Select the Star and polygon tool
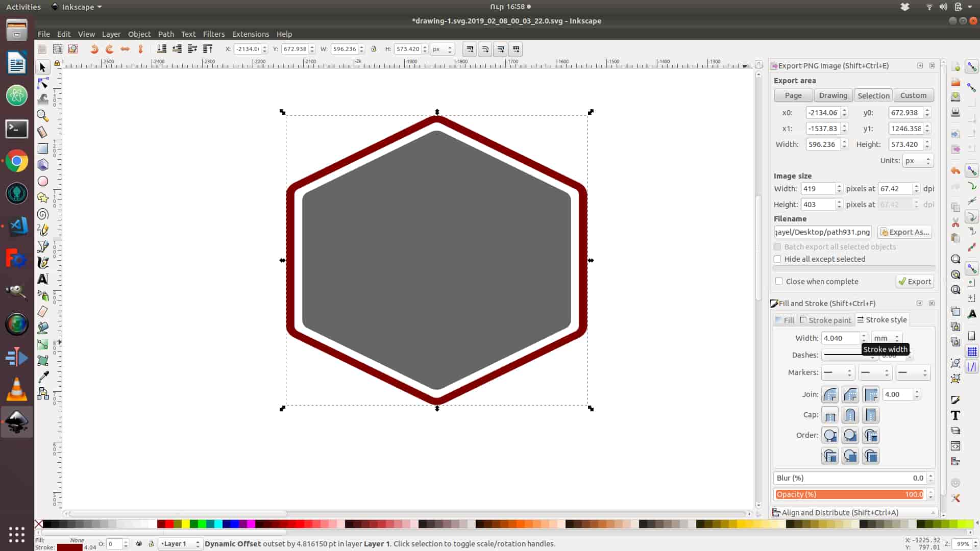Viewport: 980px width, 551px height. pos(43,197)
